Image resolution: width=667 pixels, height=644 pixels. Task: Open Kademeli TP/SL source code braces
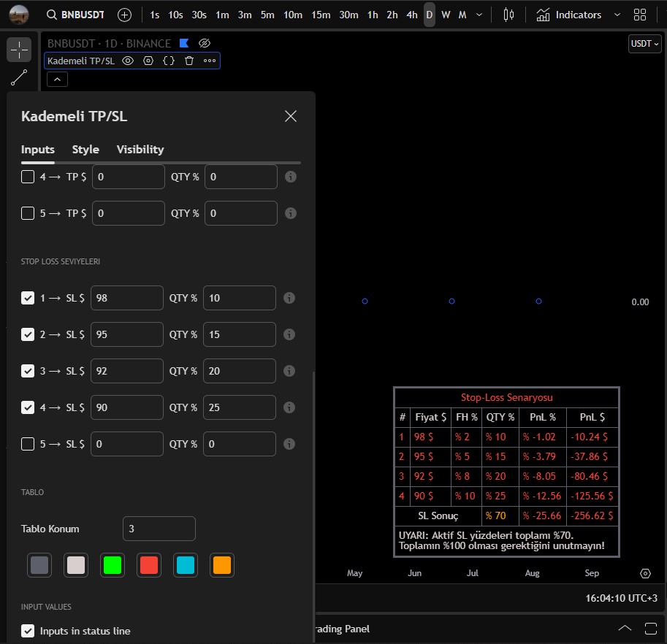pos(169,61)
